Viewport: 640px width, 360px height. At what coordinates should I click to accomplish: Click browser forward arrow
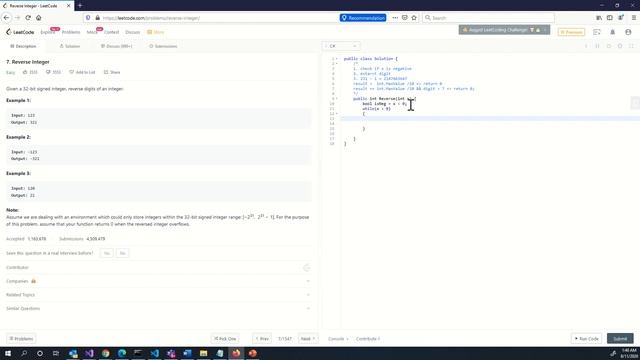click(x=17, y=18)
